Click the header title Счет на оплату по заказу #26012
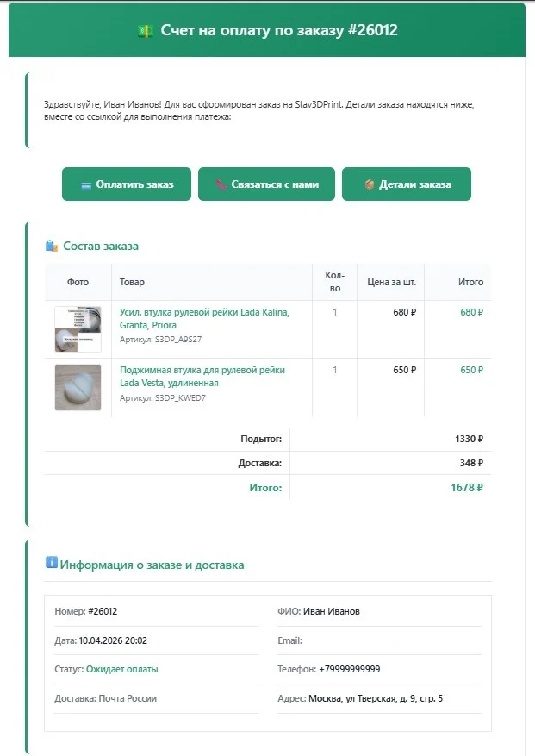This screenshot has height=756, width=535. (279, 30)
